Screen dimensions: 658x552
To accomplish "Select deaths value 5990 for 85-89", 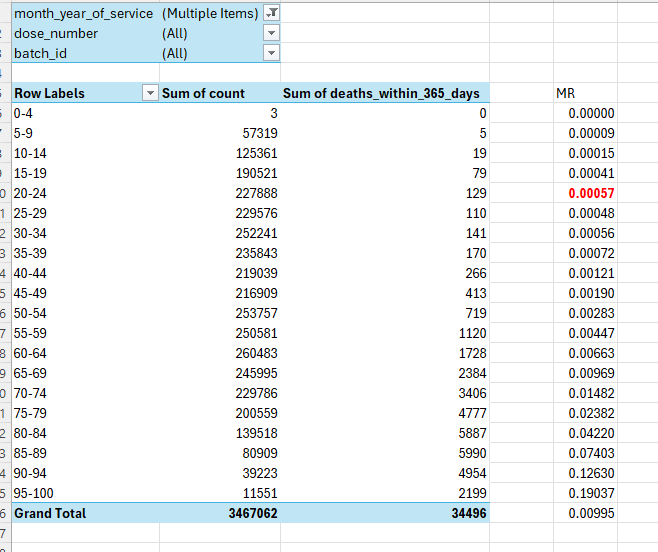I will [385, 453].
